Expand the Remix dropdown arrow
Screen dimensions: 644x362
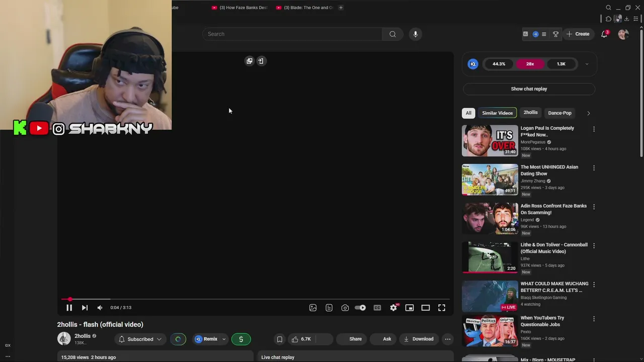pos(224,339)
